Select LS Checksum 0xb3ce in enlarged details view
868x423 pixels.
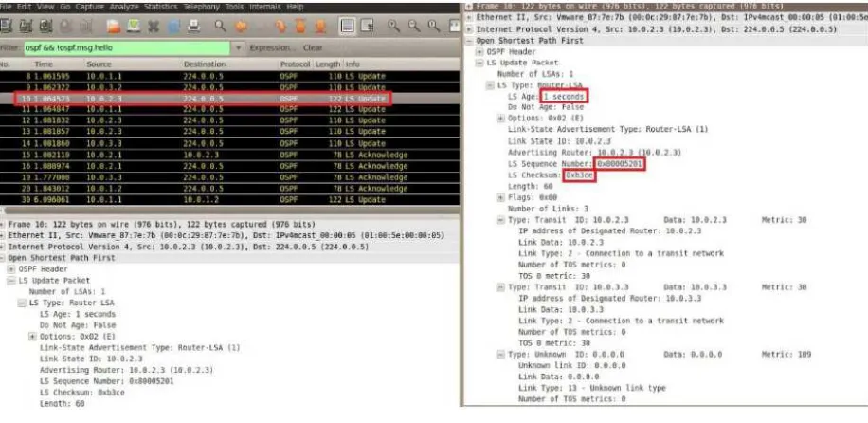tap(551, 175)
